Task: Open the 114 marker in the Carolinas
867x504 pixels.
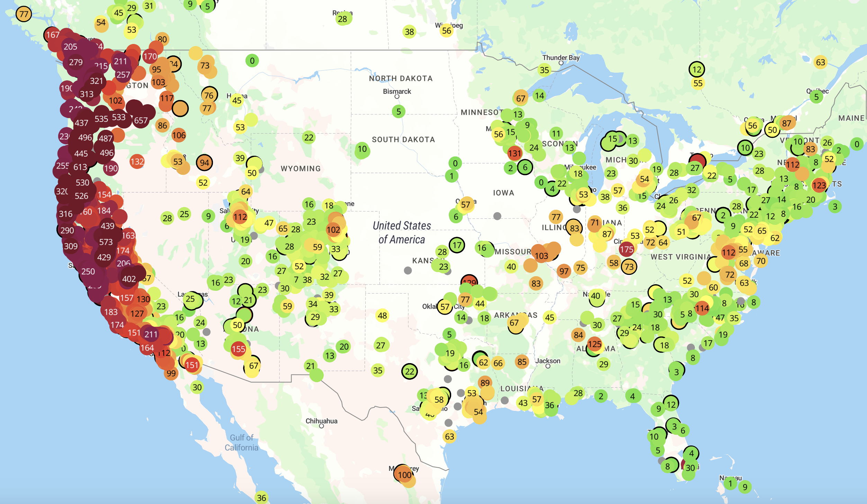Action: point(702,308)
